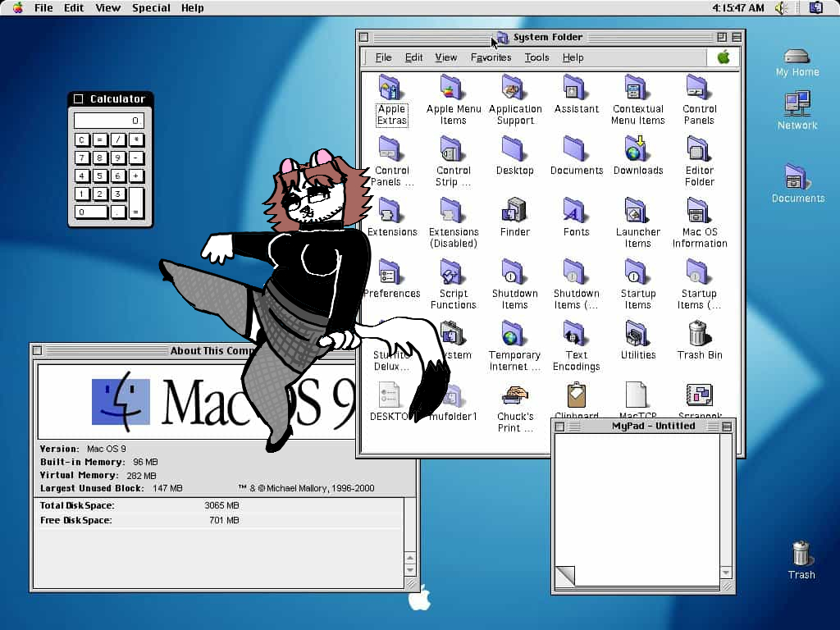Select the Finder icon in System Folder
This screenshot has width=840, height=630.
click(x=514, y=211)
